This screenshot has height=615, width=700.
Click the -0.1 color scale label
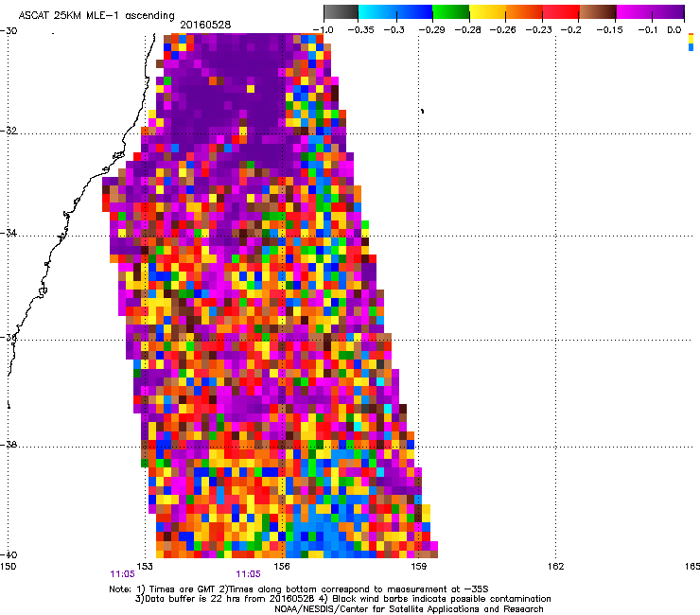[x=648, y=30]
